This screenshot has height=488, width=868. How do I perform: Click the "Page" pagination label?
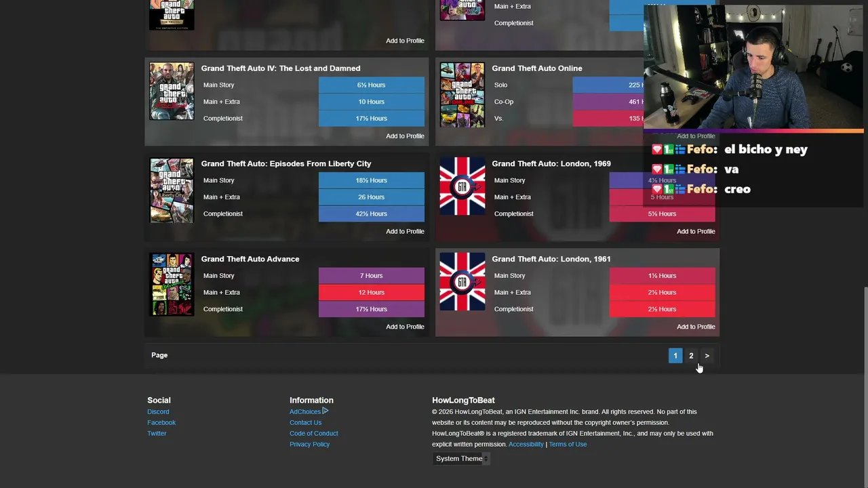(159, 355)
